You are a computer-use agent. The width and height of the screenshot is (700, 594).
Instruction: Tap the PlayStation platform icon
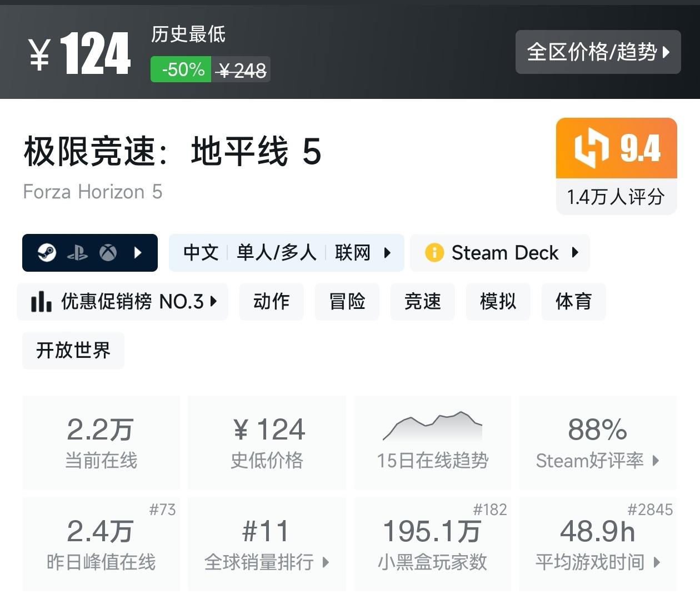[x=77, y=253]
